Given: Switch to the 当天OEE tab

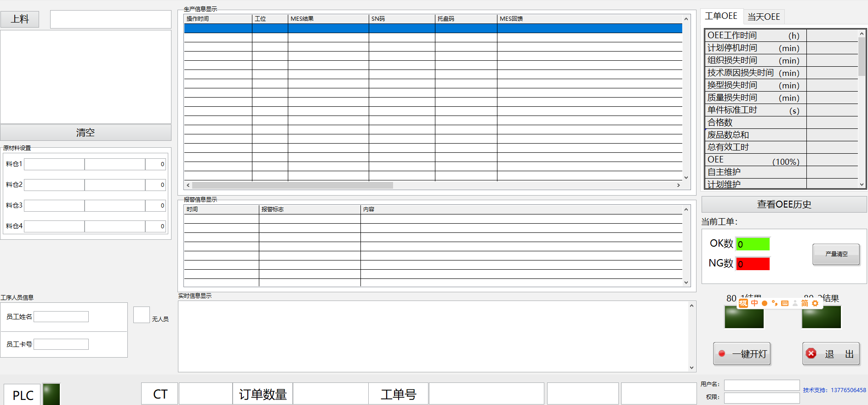Looking at the screenshot, I should click(x=764, y=17).
